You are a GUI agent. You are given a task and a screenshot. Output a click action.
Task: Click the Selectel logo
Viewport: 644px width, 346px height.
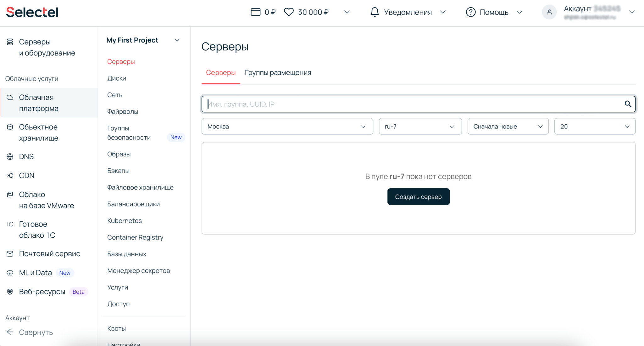(x=32, y=12)
